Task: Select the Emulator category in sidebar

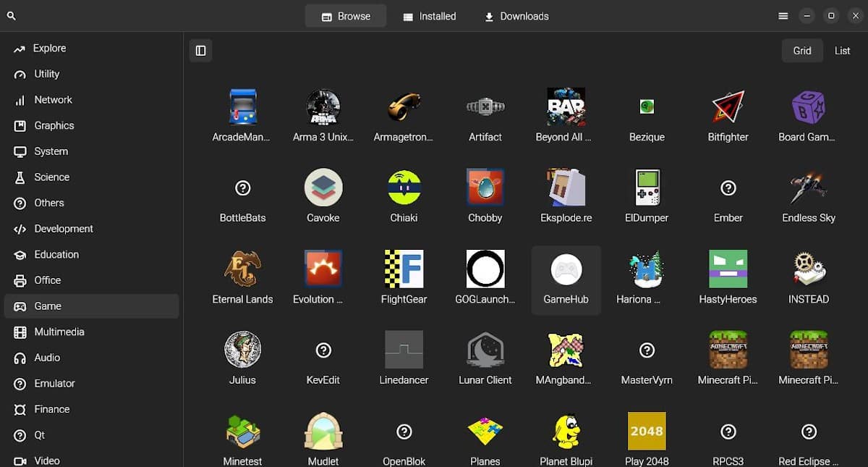Action: 54,383
